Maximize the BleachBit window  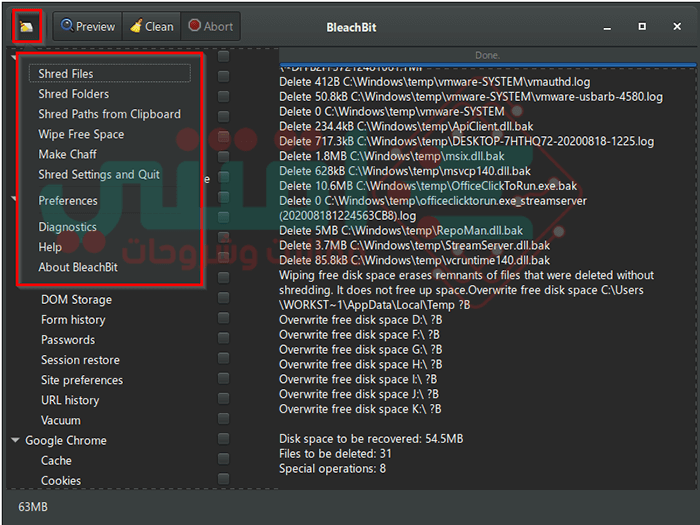(642, 27)
